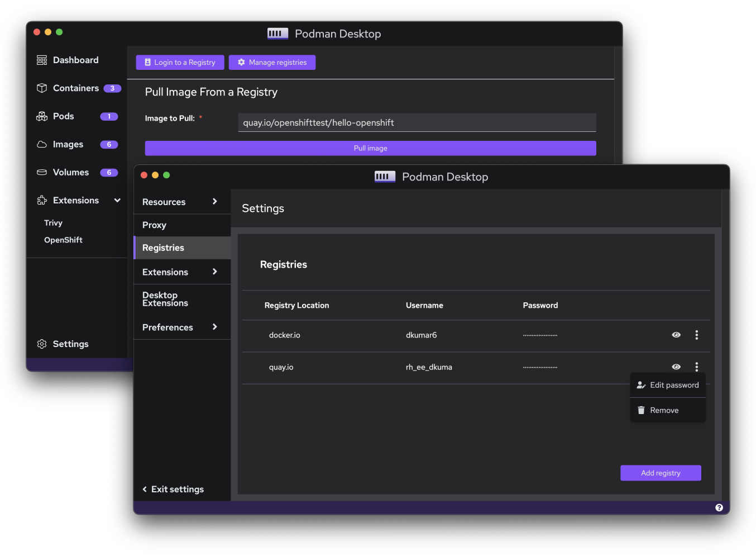Screen dimensions: 756x556
Task: Click masked password in quay.io row
Action: click(540, 367)
